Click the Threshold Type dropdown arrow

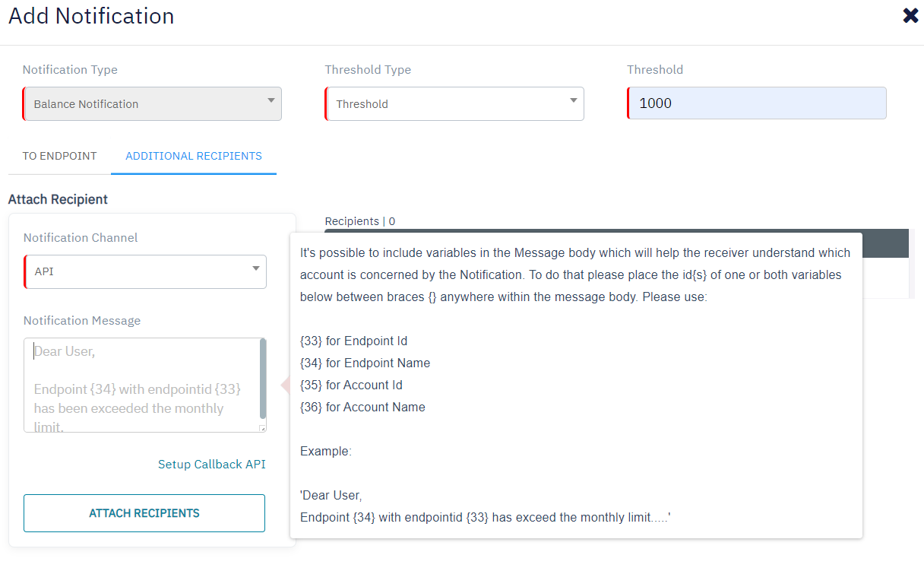(573, 103)
